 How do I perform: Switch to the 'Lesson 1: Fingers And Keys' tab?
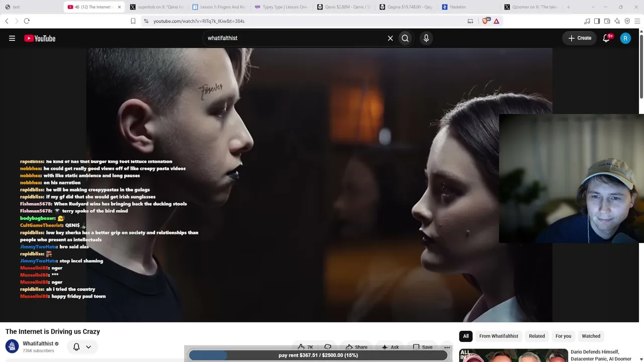coord(218,7)
